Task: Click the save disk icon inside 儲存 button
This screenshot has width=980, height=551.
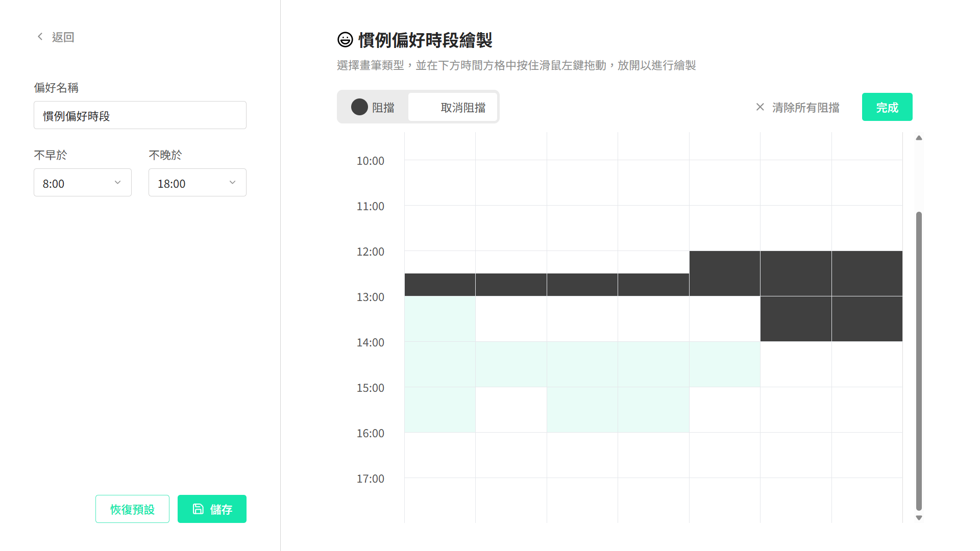Action: click(198, 509)
